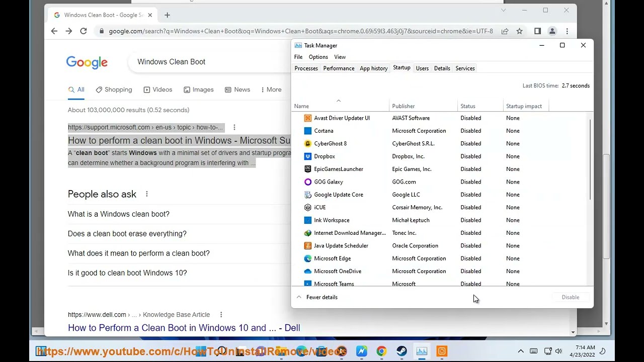The width and height of the screenshot is (644, 362).
Task: Click Task Manager taskbar icon
Action: tap(422, 351)
